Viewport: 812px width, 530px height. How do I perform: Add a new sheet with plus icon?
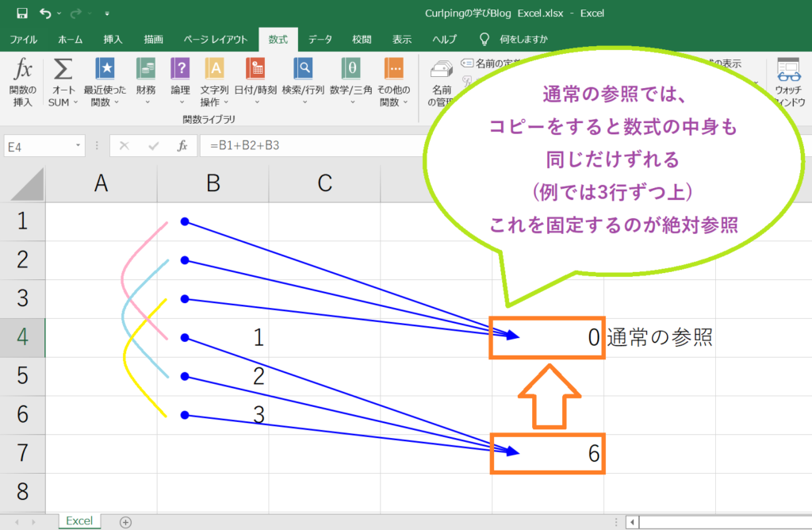[x=125, y=522]
